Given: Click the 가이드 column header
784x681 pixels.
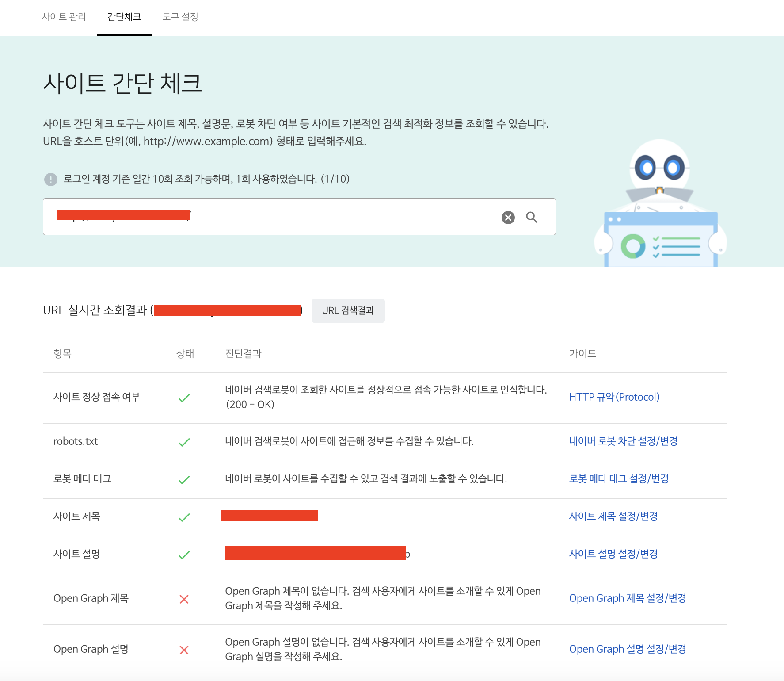Looking at the screenshot, I should click(582, 354).
